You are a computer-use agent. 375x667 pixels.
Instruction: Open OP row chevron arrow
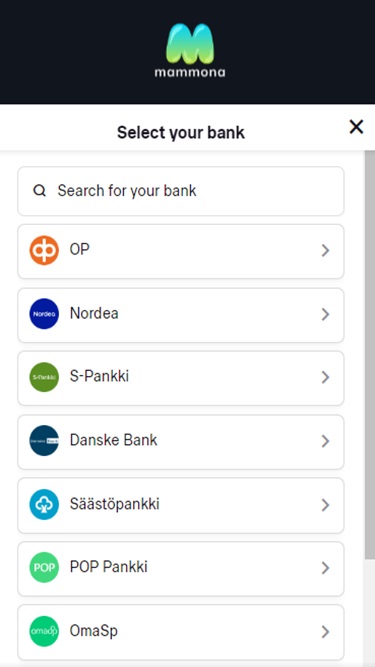tap(325, 251)
